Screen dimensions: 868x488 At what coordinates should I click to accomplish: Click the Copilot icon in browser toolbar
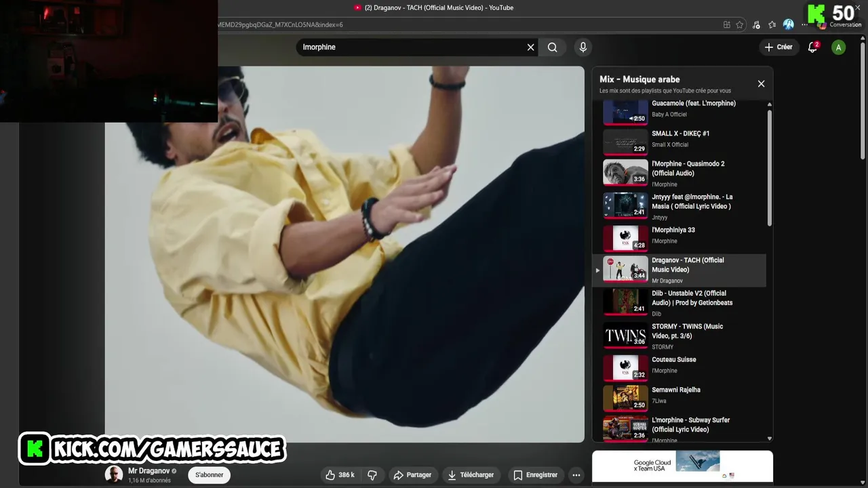822,25
